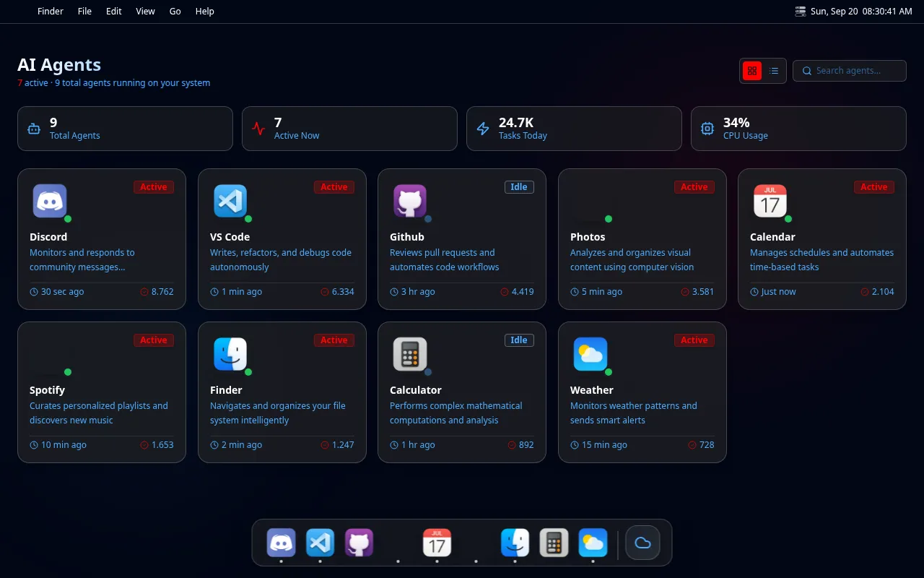924x578 pixels.
Task: Click the 1.247 count on Finder card
Action: coord(343,445)
